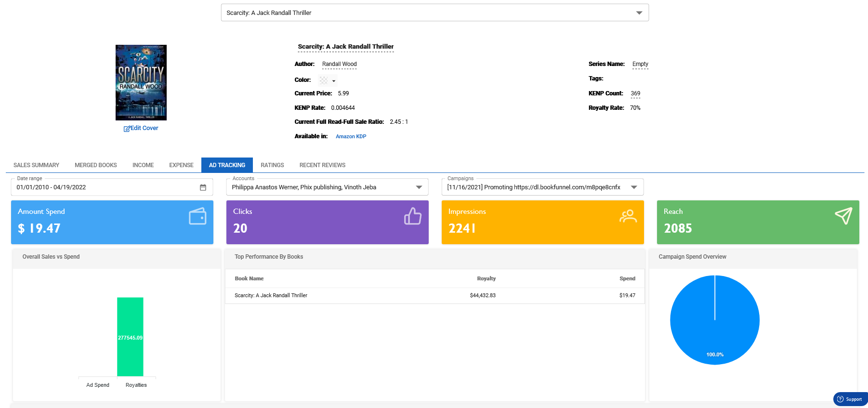Select the Ad Tracking tab

[x=227, y=165]
